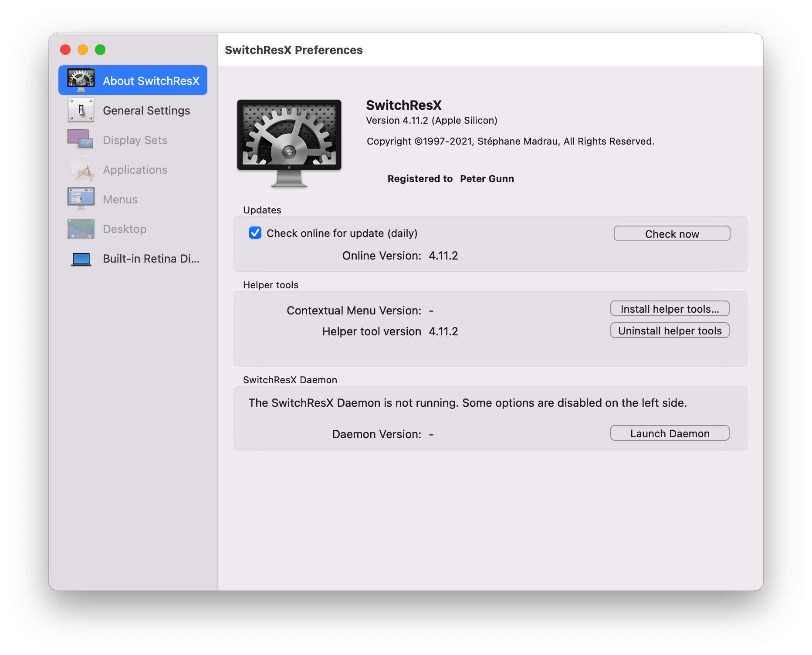The height and width of the screenshot is (655, 812).
Task: Click Uninstall helper tools
Action: coord(670,330)
